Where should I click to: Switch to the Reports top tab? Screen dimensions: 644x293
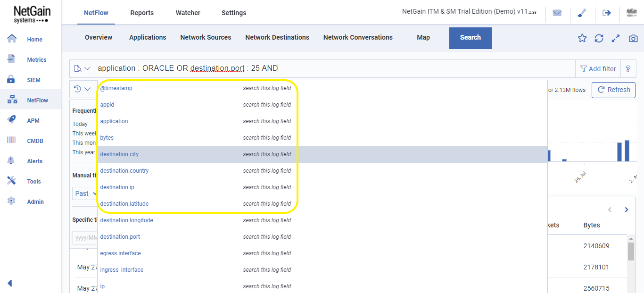pyautogui.click(x=142, y=13)
